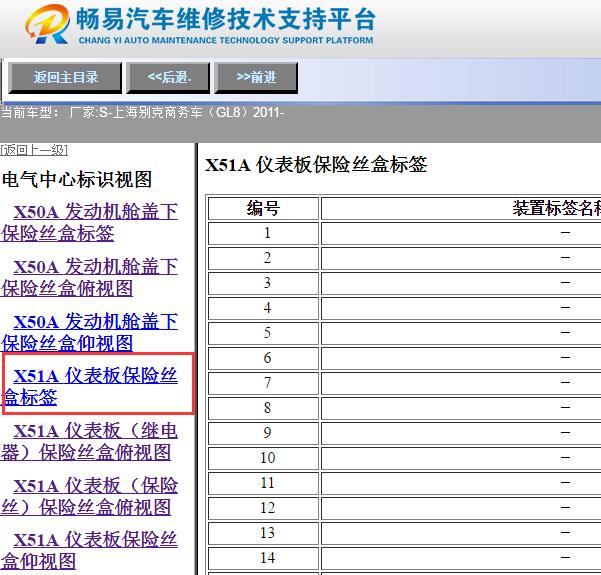The width and height of the screenshot is (601, 575).
Task: Open X50A 发动机舱盖下保险丝盒仰视图 link
Action: [x=89, y=332]
